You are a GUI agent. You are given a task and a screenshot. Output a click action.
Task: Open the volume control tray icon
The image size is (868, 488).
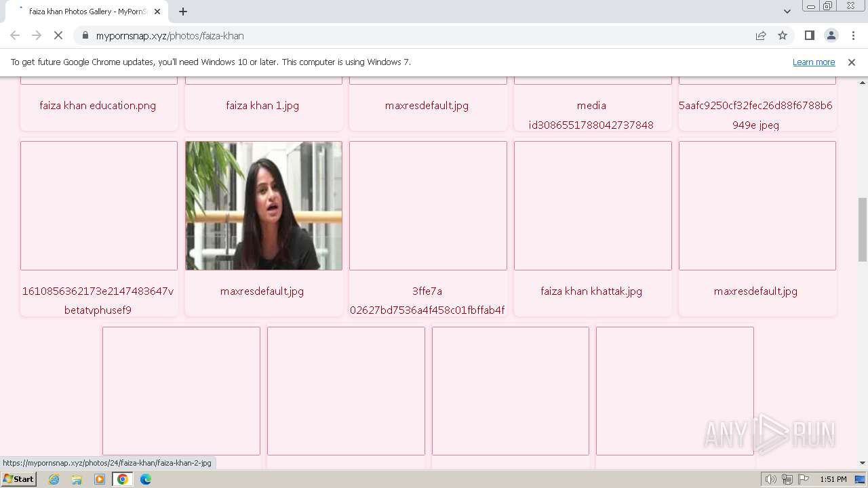(x=771, y=479)
